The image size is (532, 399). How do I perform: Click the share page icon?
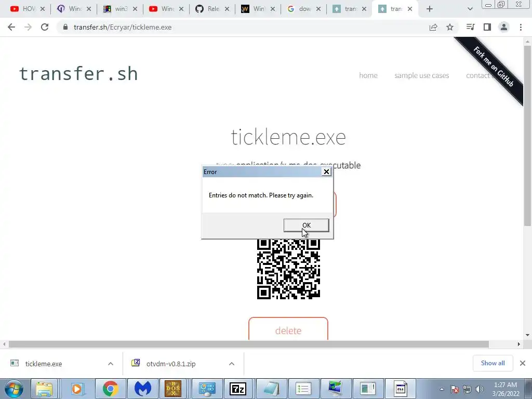433,27
